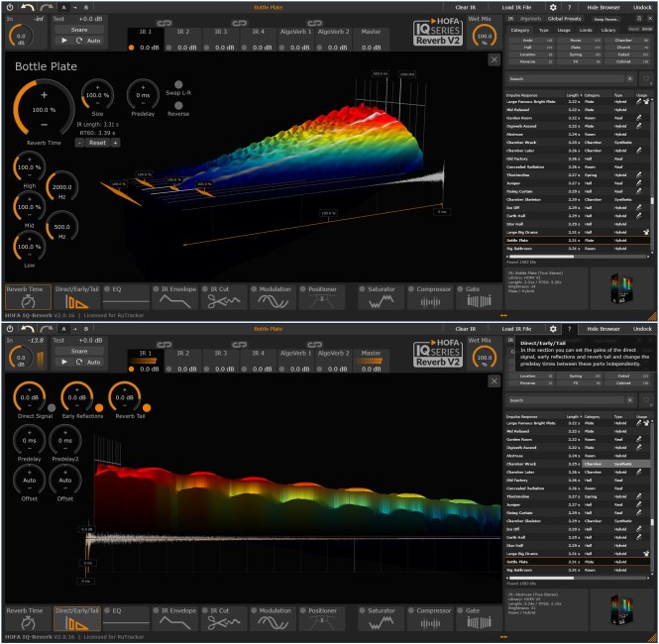Click the Search field in top window browser
This screenshot has width=659, height=644.
coord(566,78)
